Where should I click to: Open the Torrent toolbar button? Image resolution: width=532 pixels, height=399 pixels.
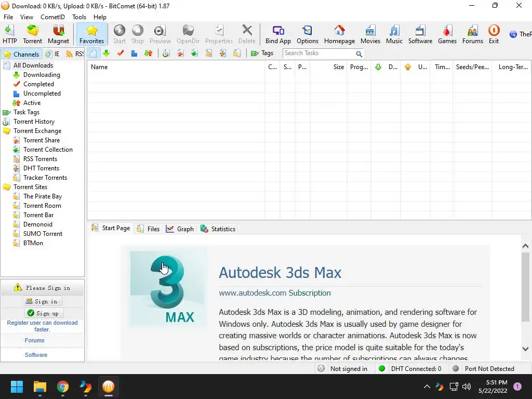pos(33,34)
